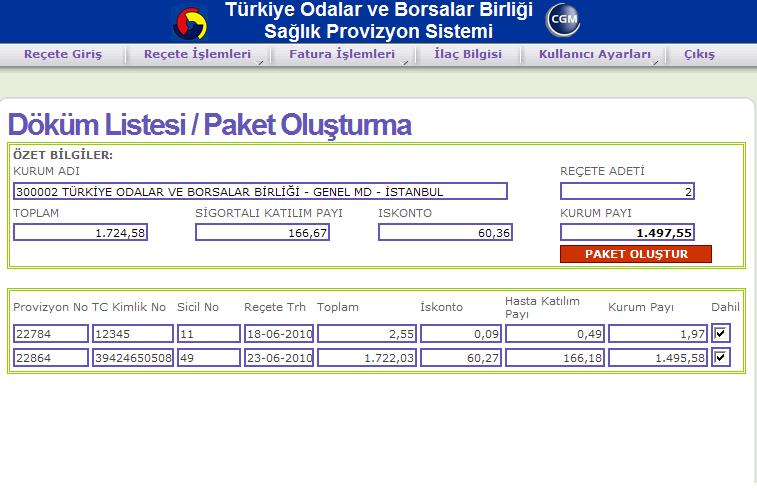Image resolution: width=757 pixels, height=499 pixels.
Task: Click İskonto cell 0,09
Action: pyautogui.click(x=461, y=333)
